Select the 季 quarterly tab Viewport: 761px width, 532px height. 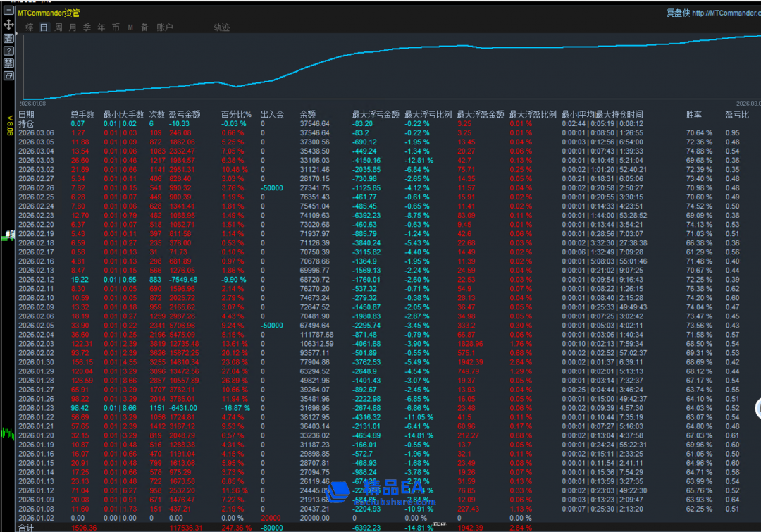pyautogui.click(x=87, y=27)
